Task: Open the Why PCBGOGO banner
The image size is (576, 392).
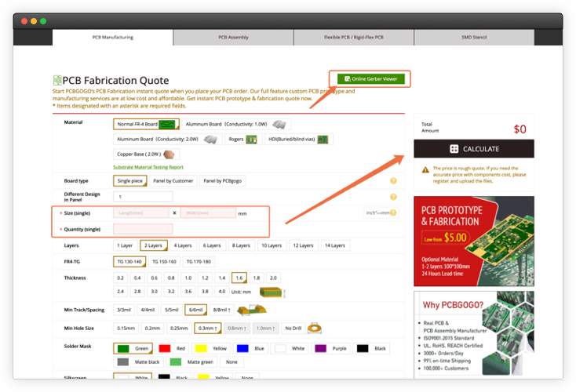Action: click(474, 333)
